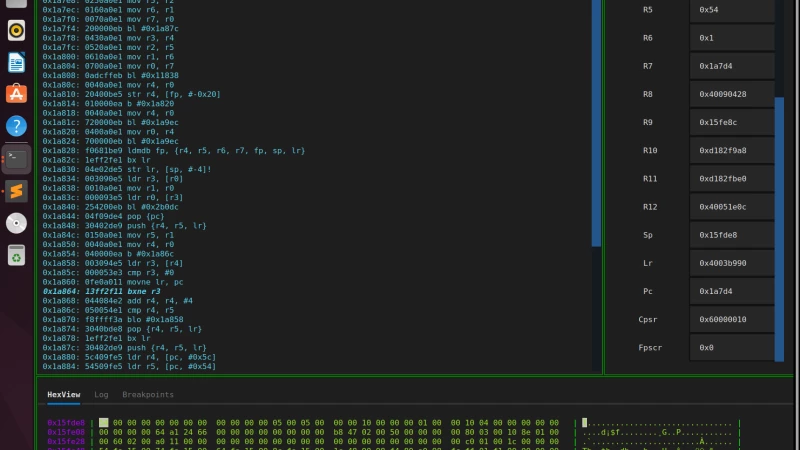This screenshot has height=450, width=800.
Task: Switch to Terminal from the dock
Action: [16, 158]
